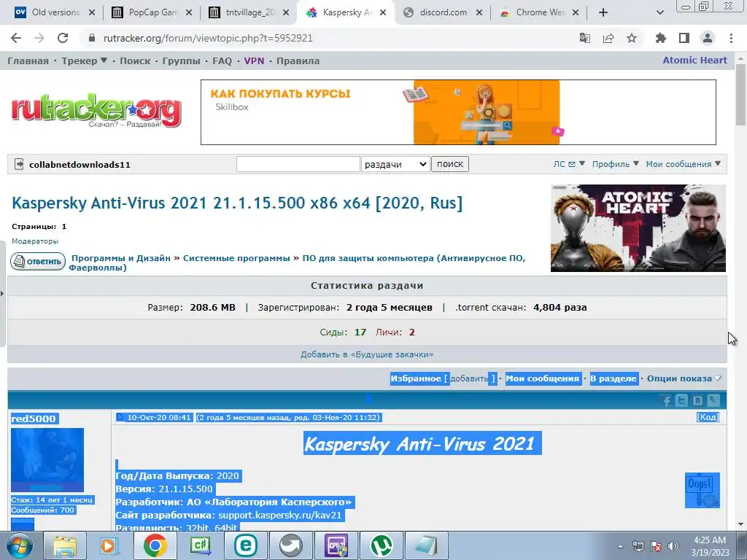747x560 pixels.
Task: Toggle the Chrome side panel icon
Action: tap(684, 38)
